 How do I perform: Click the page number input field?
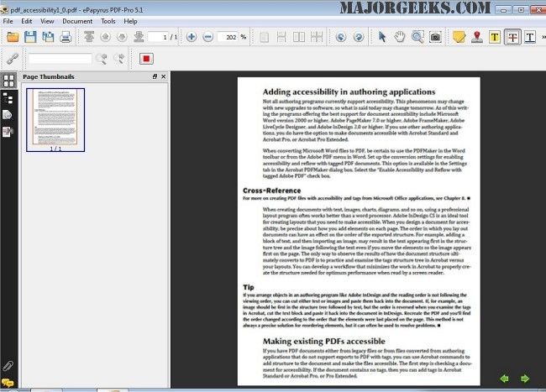point(158,37)
